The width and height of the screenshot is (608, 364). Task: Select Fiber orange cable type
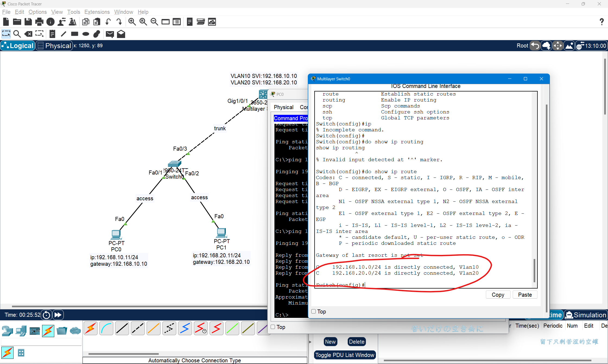pyautogui.click(x=153, y=328)
